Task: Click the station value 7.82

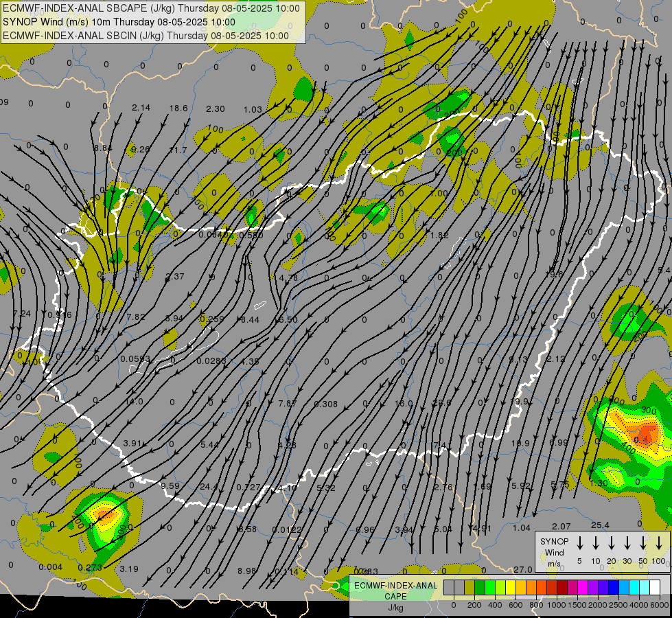Action: pyautogui.click(x=136, y=317)
